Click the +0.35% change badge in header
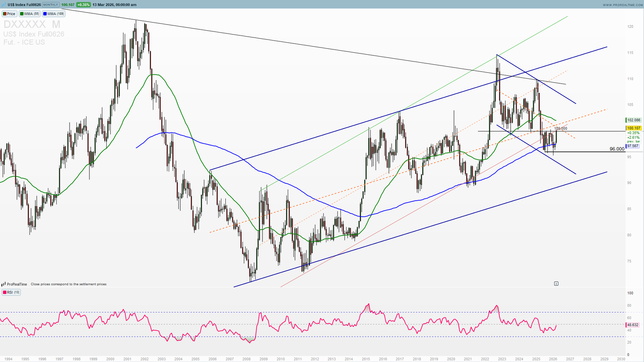Image resolution: width=644 pixels, height=362 pixels. click(x=83, y=5)
